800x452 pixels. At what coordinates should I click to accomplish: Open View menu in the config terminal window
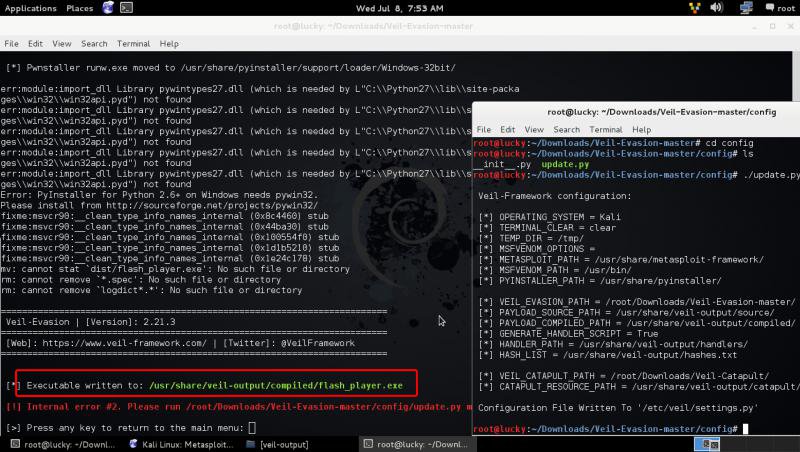[534, 130]
